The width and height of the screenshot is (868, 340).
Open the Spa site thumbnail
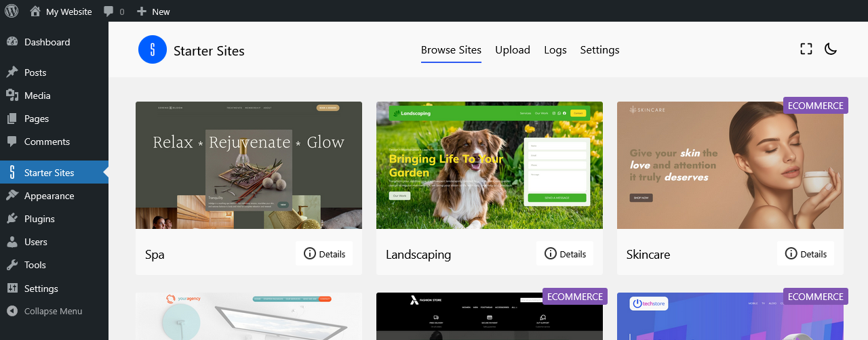click(x=249, y=165)
